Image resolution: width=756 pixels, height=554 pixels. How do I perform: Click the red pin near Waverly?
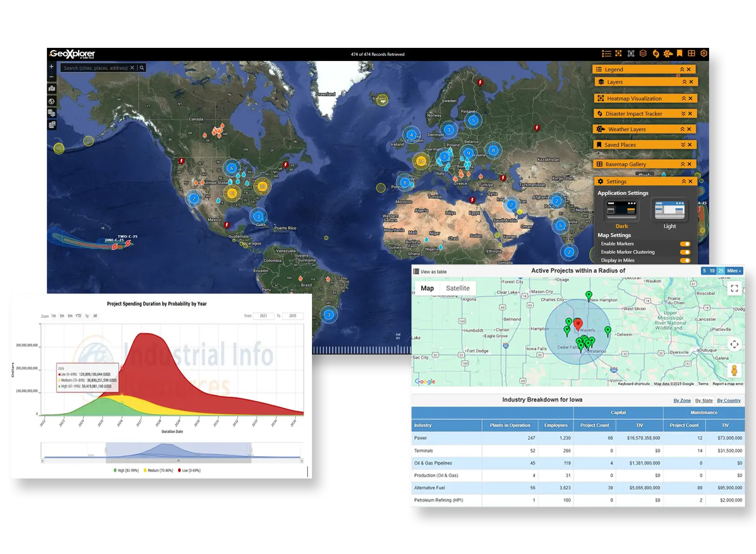pos(578,324)
